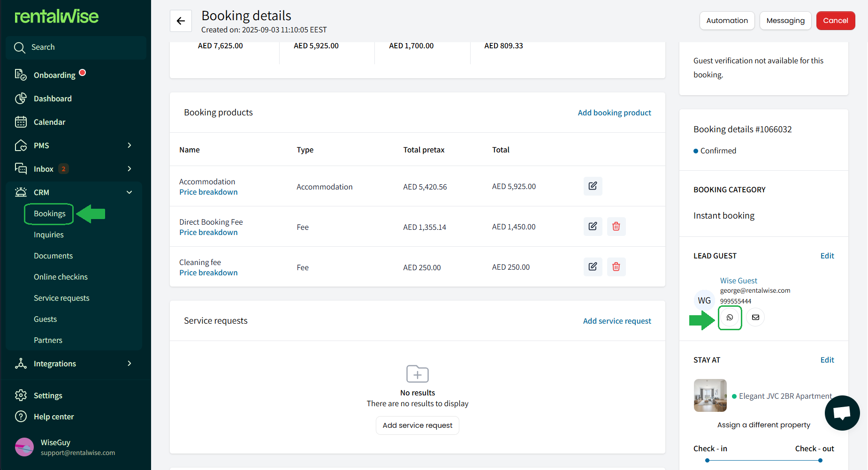Screen dimensions: 868x470
Task: Edit the Accommodation booking product
Action: point(593,186)
